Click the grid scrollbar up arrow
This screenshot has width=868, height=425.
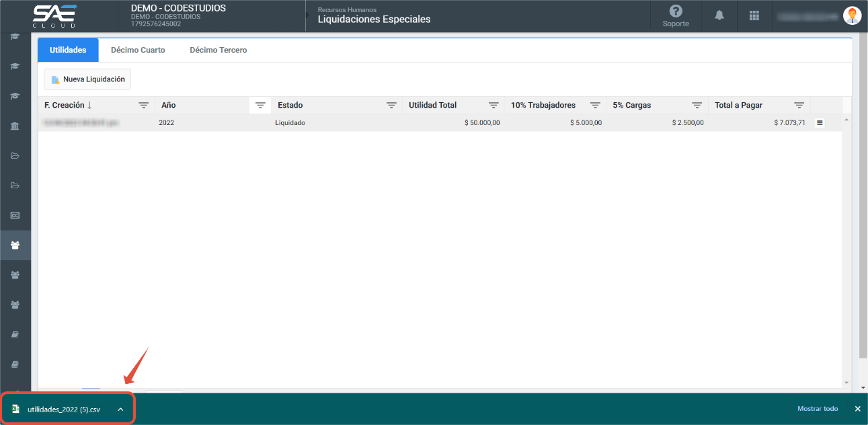click(846, 120)
